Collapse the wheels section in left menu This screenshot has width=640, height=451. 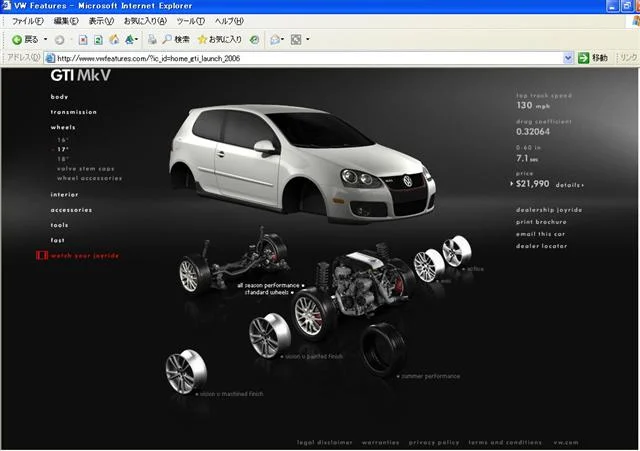pyautogui.click(x=63, y=127)
